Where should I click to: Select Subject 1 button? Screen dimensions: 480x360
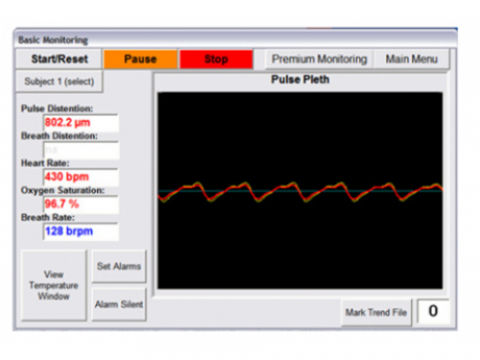[x=59, y=81]
